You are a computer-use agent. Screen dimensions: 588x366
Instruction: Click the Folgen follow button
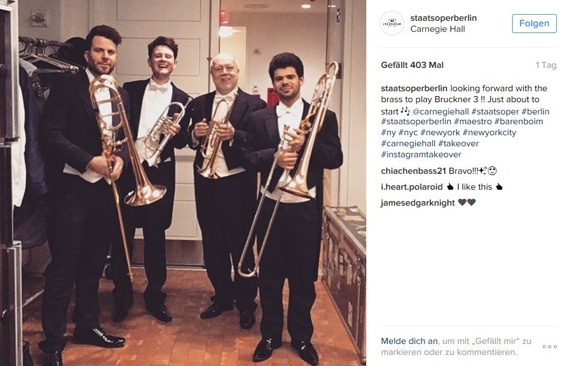pyautogui.click(x=534, y=23)
